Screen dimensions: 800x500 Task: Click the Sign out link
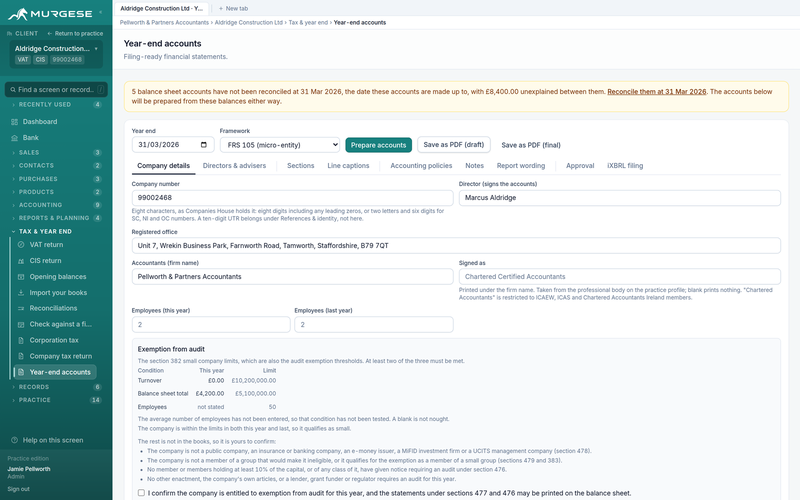[18, 489]
